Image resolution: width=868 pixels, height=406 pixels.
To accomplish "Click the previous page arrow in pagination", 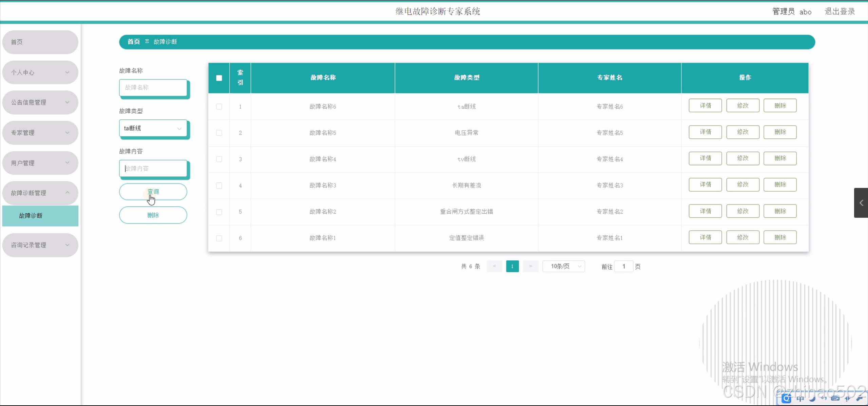I will (x=494, y=266).
